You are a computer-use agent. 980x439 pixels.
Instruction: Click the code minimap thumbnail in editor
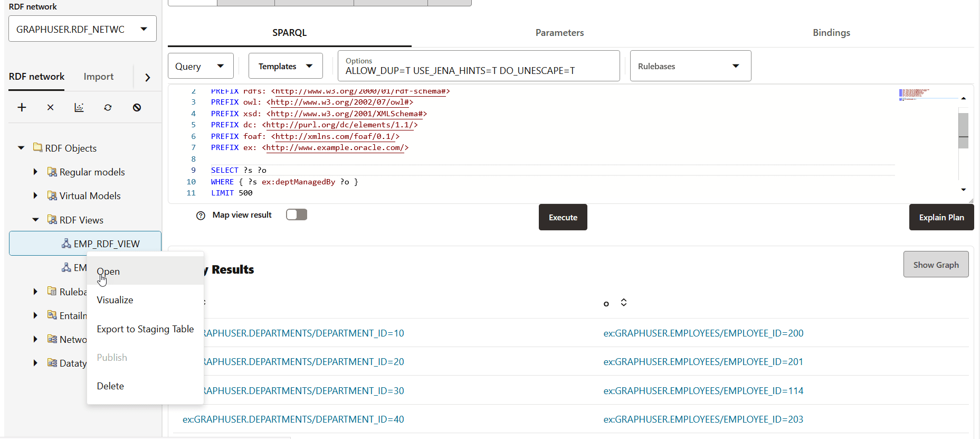[914, 95]
